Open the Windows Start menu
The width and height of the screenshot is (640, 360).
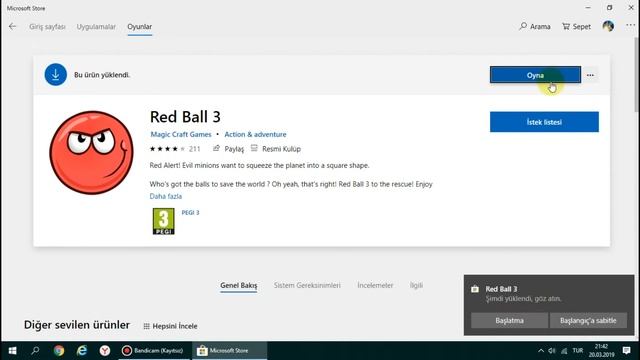12,351
